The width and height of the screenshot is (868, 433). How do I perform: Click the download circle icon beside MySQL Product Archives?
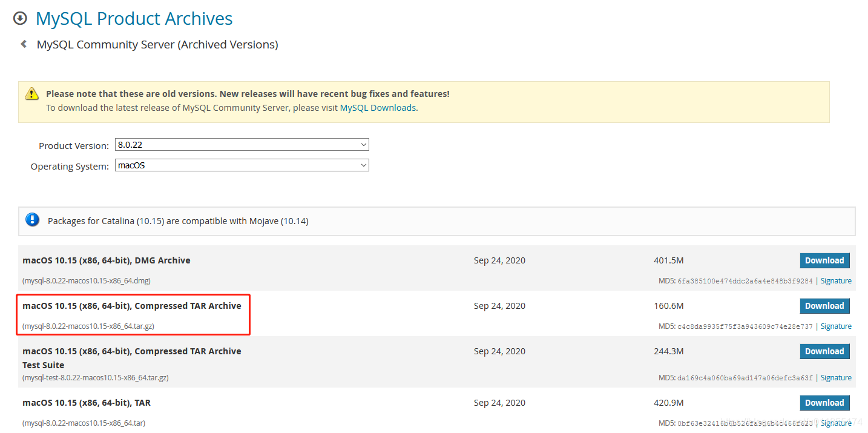(x=21, y=19)
